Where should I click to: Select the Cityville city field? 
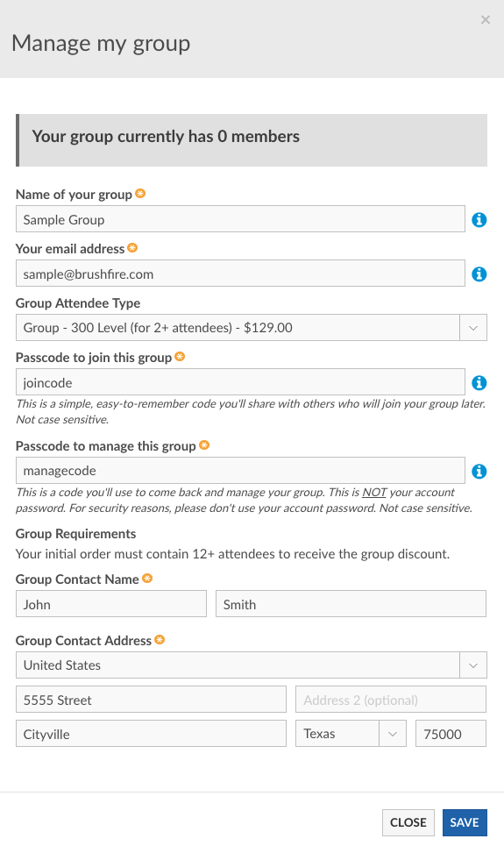pyautogui.click(x=151, y=733)
